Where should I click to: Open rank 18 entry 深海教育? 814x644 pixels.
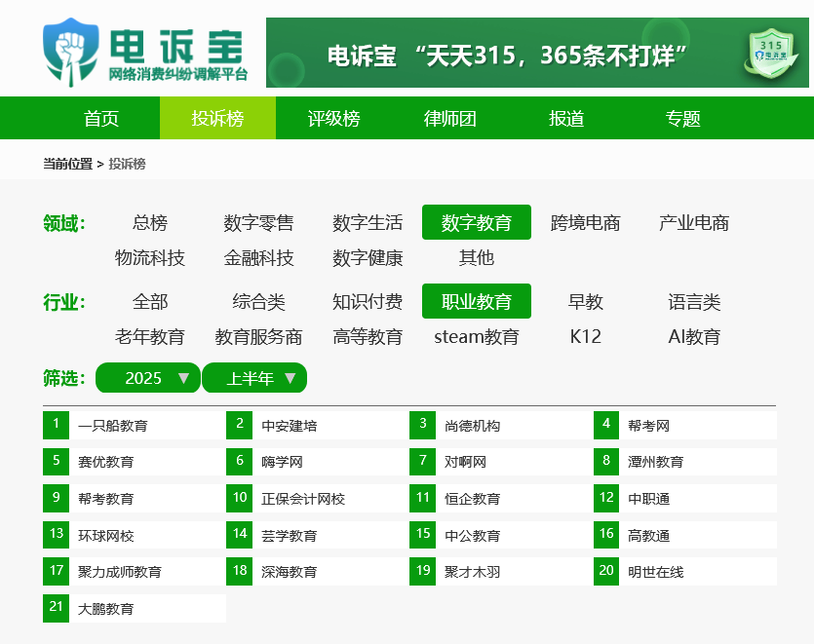318,572
